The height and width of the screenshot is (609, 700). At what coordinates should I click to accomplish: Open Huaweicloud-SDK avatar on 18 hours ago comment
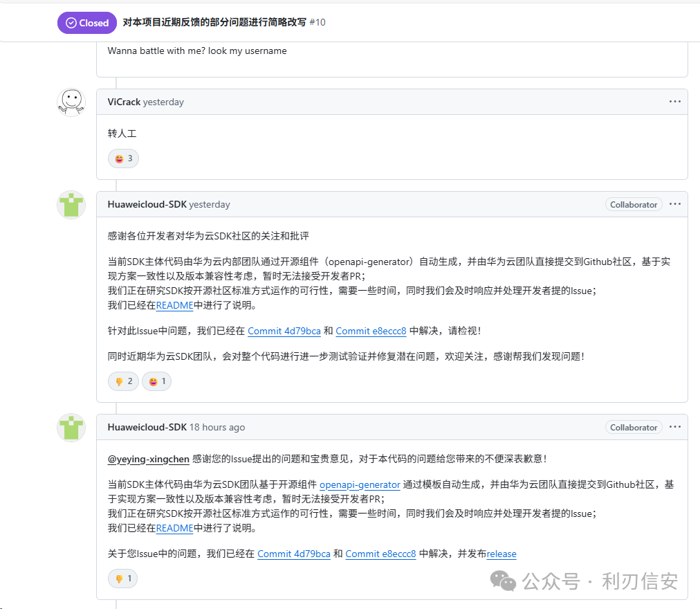coord(71,428)
